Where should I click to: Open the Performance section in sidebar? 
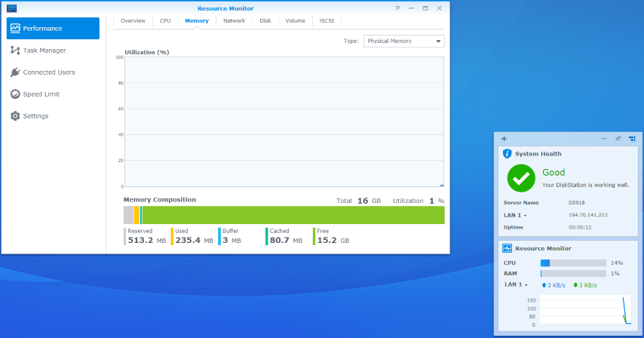pos(53,29)
